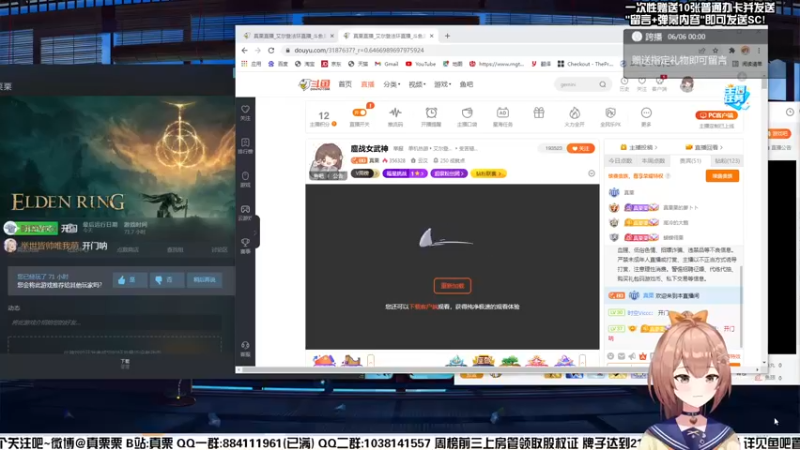Switch to the 今日贡献 ranking tab

(620, 161)
